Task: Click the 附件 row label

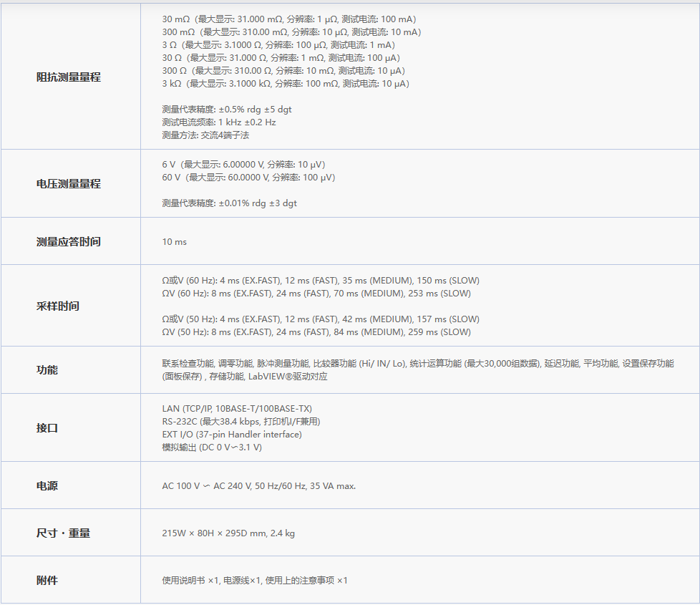Action: click(x=47, y=581)
